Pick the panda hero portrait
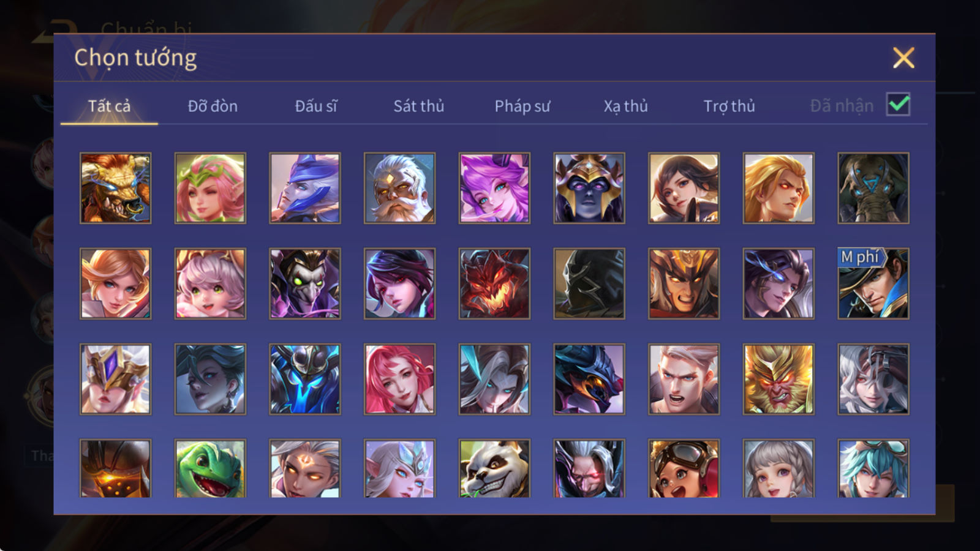 tap(494, 468)
